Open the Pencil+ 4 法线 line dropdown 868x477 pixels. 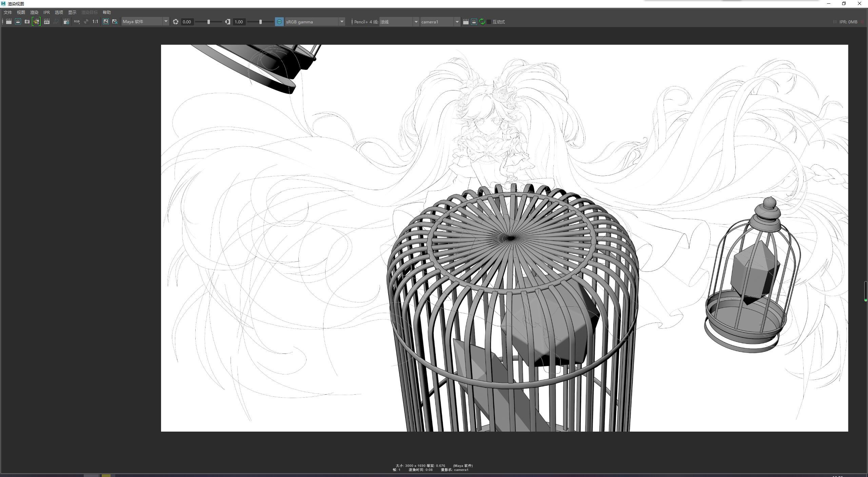tap(399, 22)
